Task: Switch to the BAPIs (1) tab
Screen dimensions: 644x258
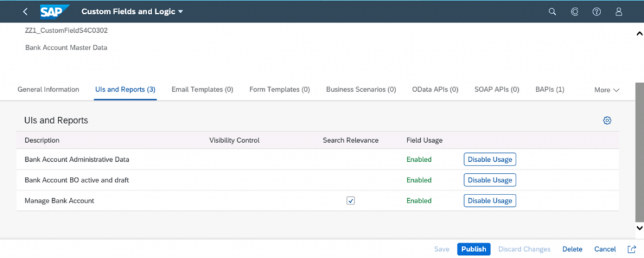Action: [550, 89]
